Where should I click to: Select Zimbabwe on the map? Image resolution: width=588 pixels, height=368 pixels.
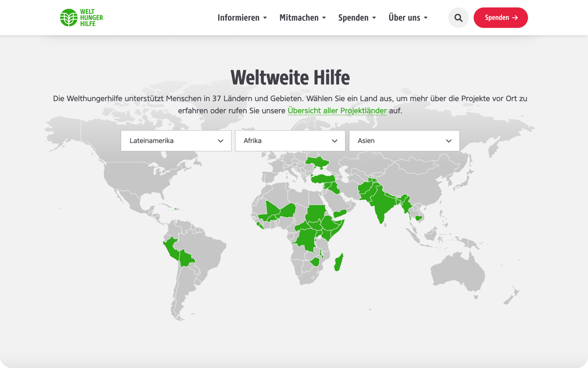pyautogui.click(x=315, y=262)
